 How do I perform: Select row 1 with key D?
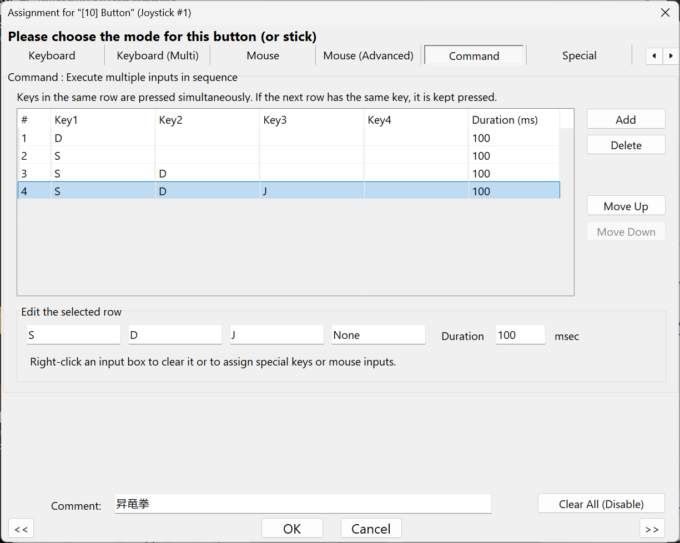click(289, 138)
